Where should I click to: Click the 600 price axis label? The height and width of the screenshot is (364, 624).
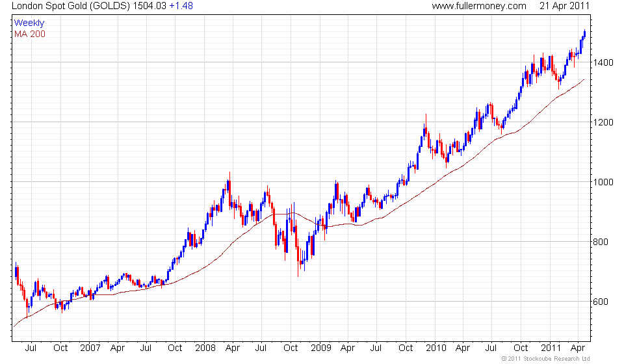coord(601,302)
